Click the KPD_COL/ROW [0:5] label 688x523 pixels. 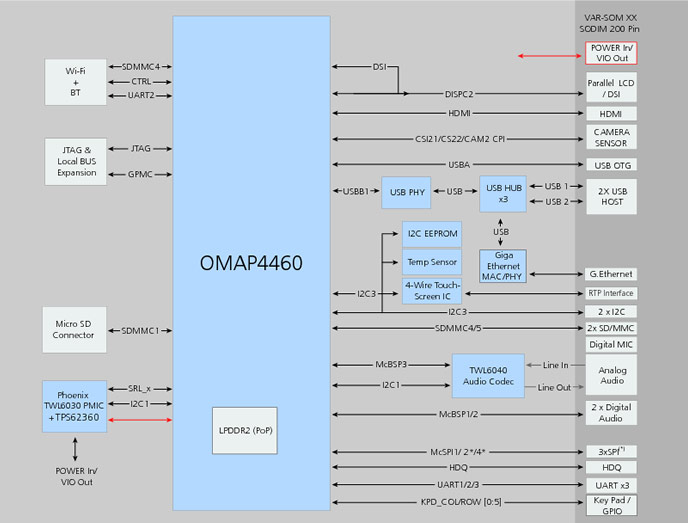[461, 502]
